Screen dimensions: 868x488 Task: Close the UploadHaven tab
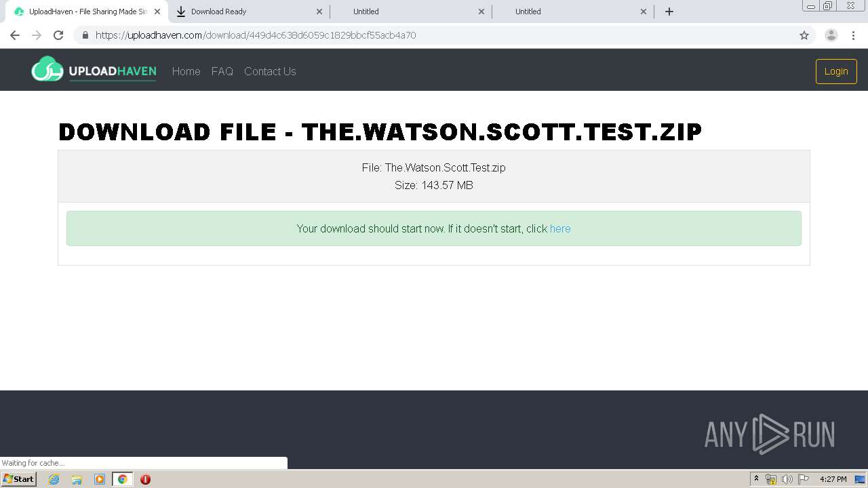tap(157, 12)
